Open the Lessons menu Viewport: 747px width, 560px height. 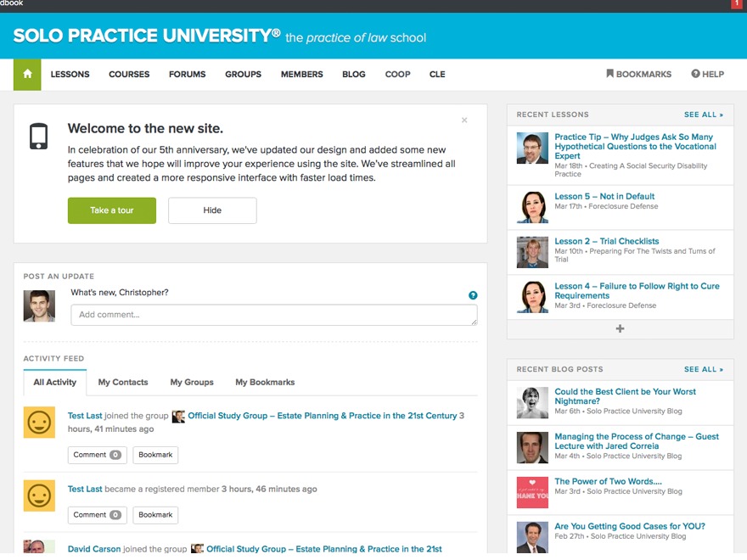pyautogui.click(x=70, y=75)
